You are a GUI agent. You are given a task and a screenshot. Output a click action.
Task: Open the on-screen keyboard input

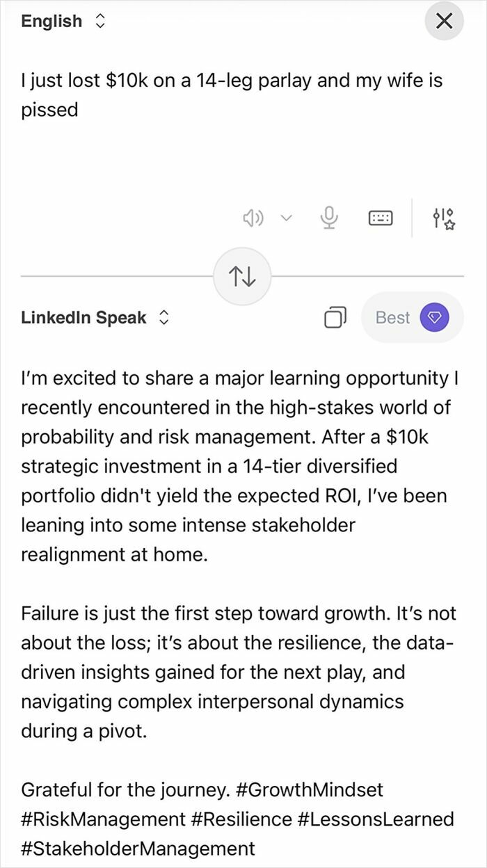tap(379, 218)
